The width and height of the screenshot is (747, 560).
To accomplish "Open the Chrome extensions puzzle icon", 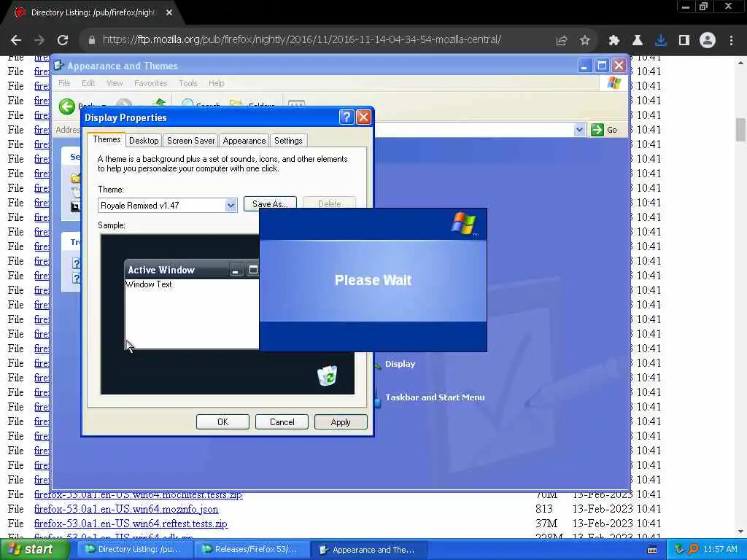I will [614, 41].
